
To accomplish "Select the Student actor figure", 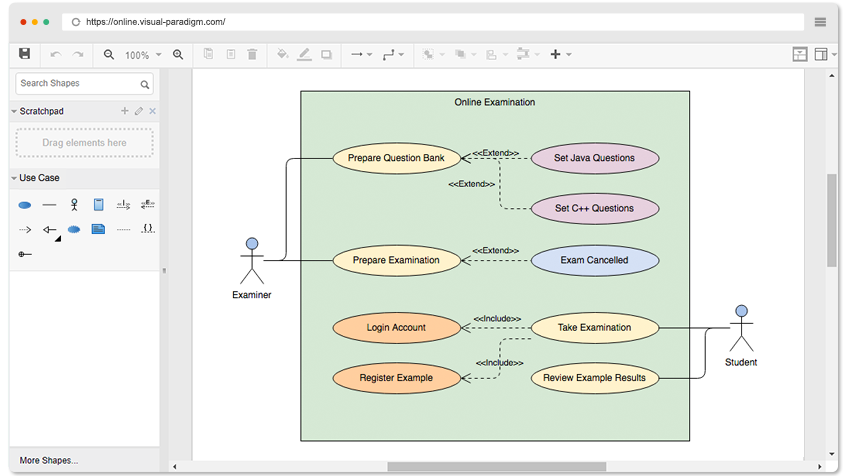I will [741, 329].
